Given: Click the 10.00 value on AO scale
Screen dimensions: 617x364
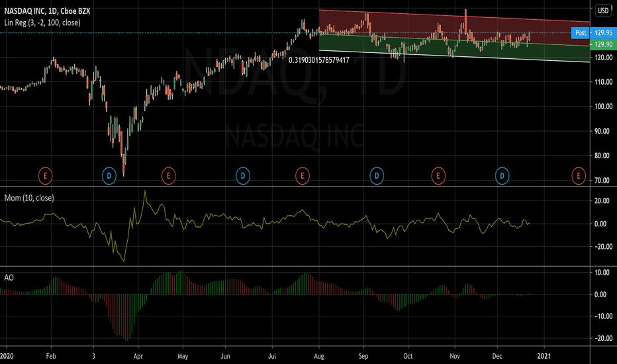Looking at the screenshot, I should pos(603,272).
